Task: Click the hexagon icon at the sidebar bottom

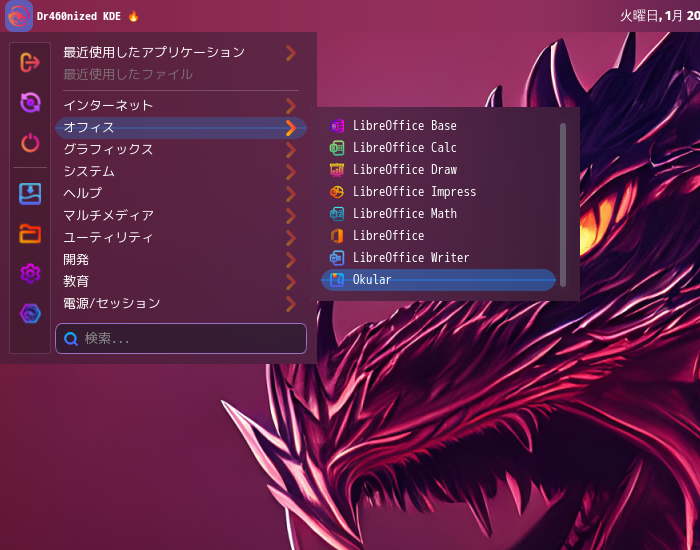Action: click(30, 313)
